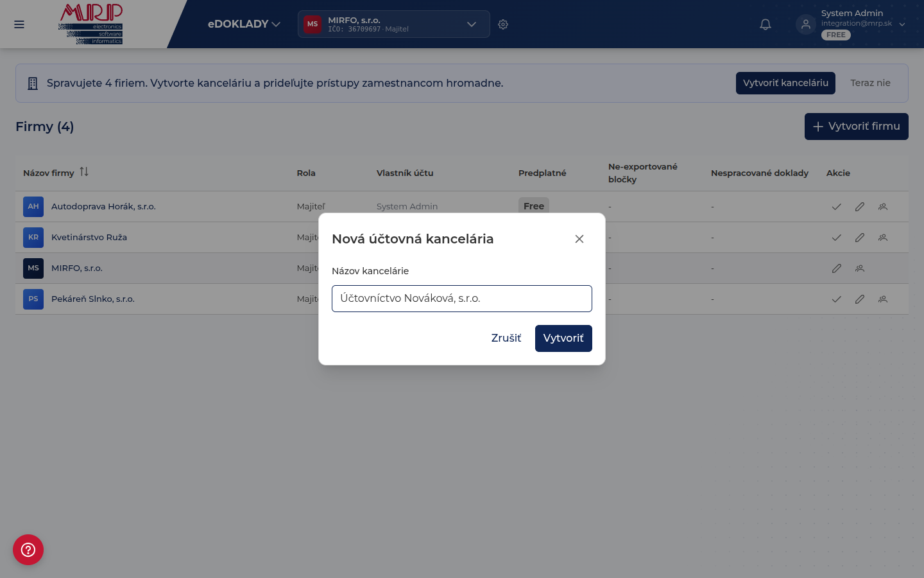Click the Vytvoriť firmu button

click(x=857, y=127)
